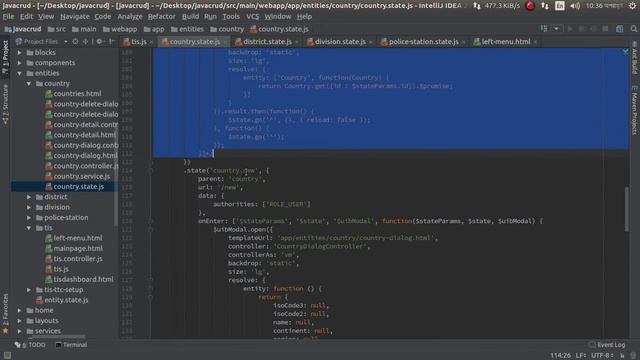Screen dimensions: 640x360
Task: Click the Make Project icon in toolbar
Action: [x=544, y=29]
